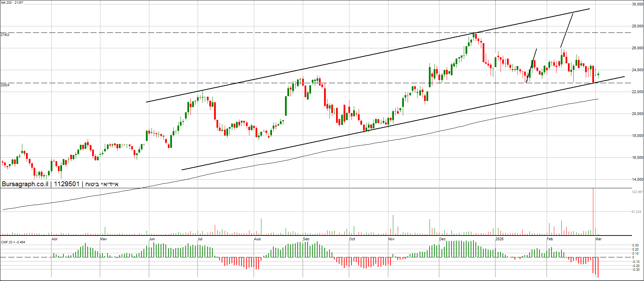Select the 0.30 CMF scale value
The height and width of the screenshot is (281, 644).
coord(635,245)
